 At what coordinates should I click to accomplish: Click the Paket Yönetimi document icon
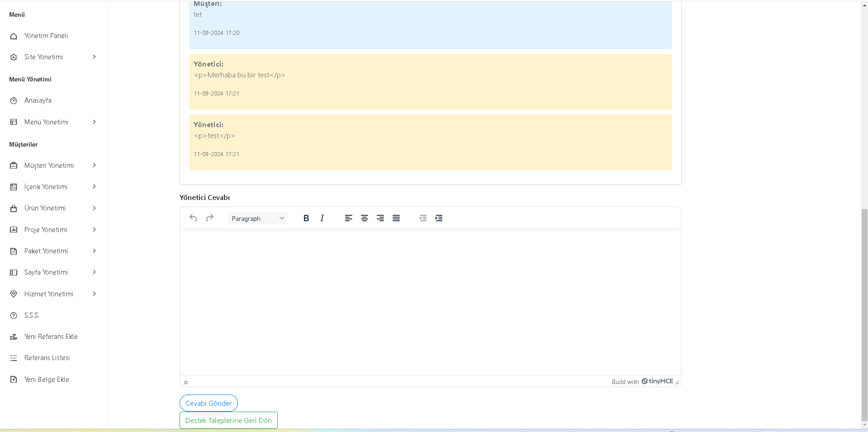click(14, 251)
